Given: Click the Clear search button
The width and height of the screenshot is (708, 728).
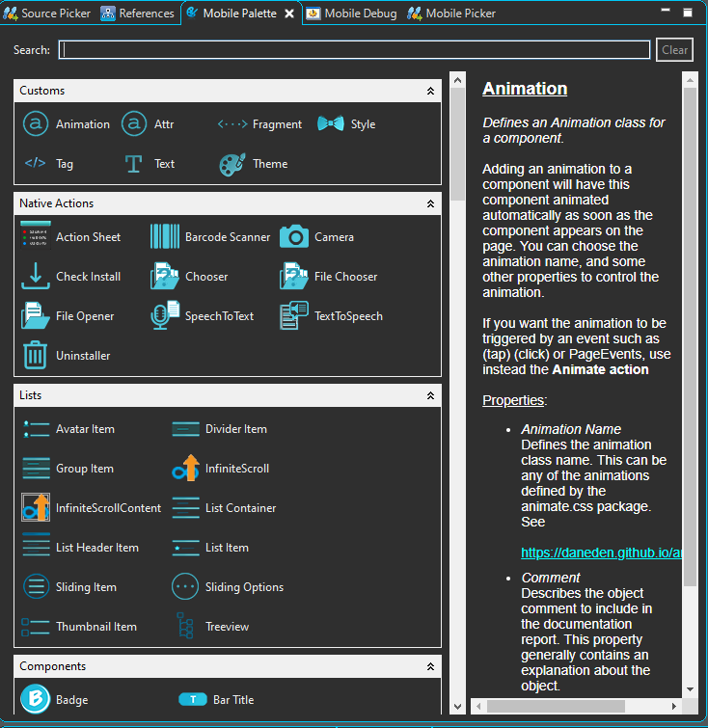Looking at the screenshot, I should pos(674,50).
